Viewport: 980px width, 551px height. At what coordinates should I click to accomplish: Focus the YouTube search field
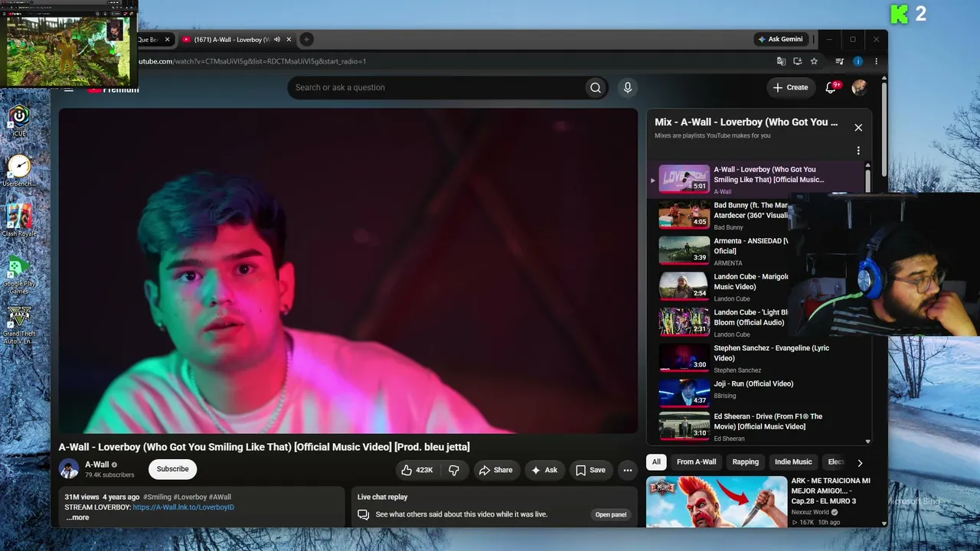[436, 87]
